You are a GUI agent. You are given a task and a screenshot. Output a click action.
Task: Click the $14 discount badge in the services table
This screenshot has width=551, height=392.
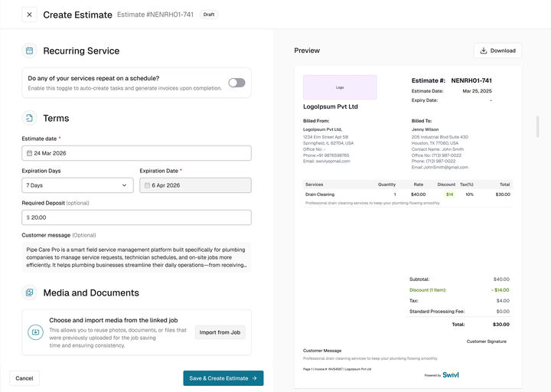[450, 194]
